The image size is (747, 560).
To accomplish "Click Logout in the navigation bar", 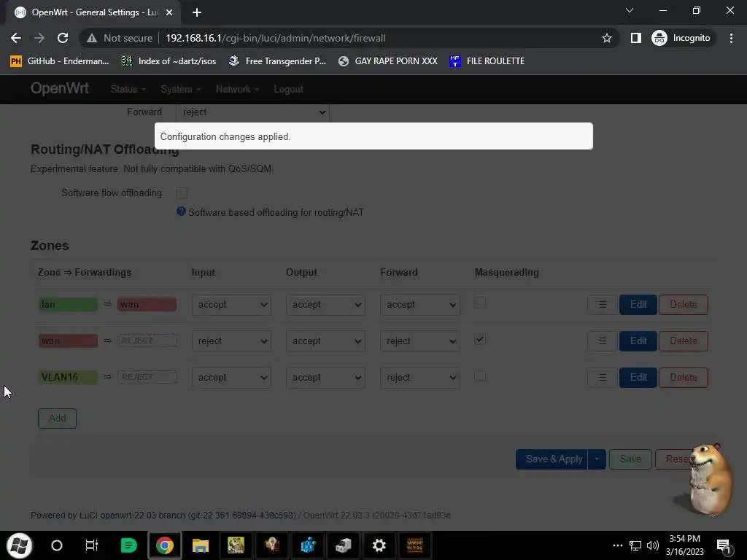I will point(288,89).
